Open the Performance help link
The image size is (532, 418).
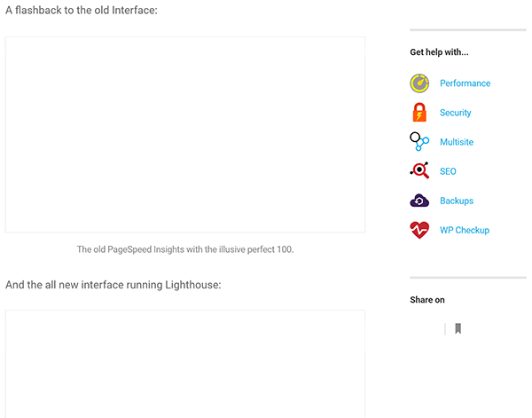point(465,83)
